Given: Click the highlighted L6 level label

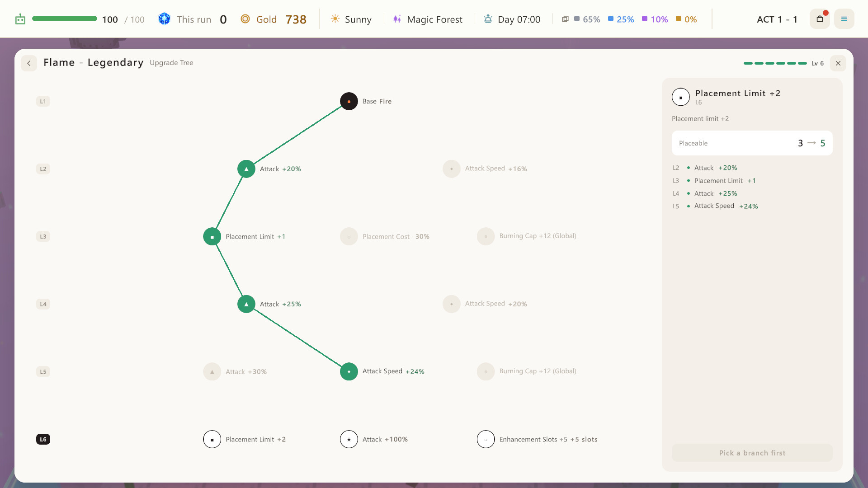Looking at the screenshot, I should pyautogui.click(x=43, y=439).
